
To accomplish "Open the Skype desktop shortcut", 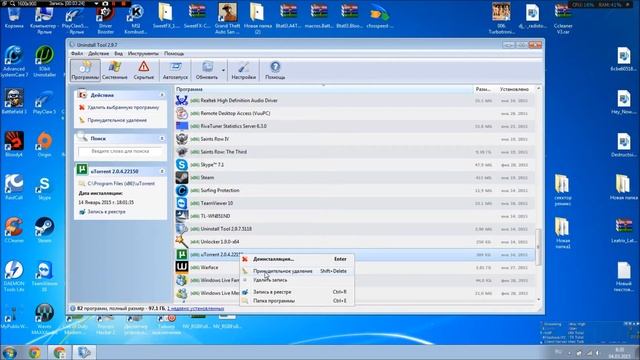I will coord(44,188).
